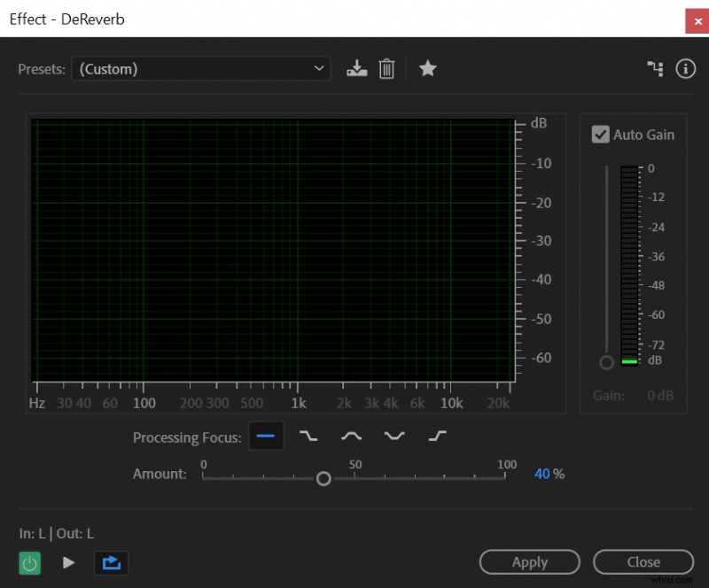Select the notch Processing Focus
The height and width of the screenshot is (588, 709).
pyautogui.click(x=393, y=436)
